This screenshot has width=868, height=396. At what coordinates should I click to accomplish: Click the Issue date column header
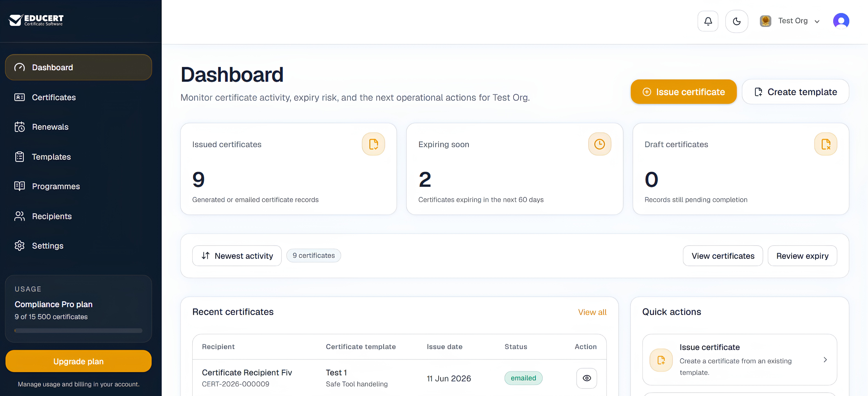(444, 346)
